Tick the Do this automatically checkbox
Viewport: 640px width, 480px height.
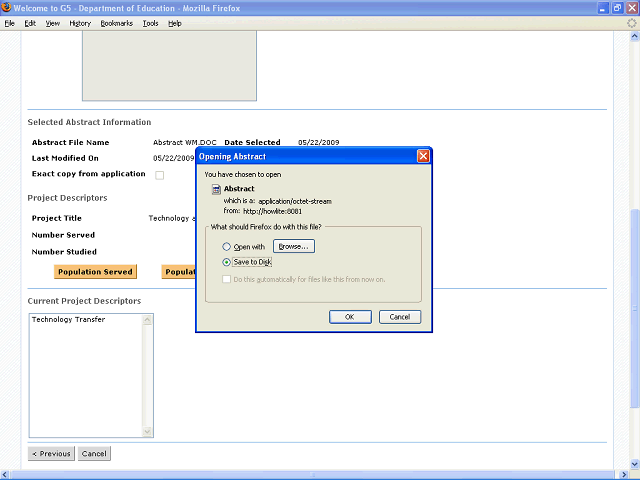click(227, 279)
